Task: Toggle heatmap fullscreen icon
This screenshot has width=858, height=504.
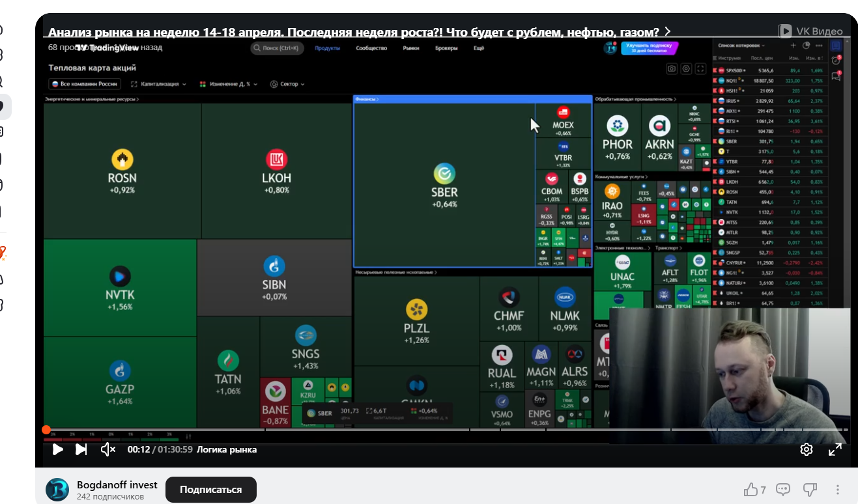Action: click(x=701, y=68)
